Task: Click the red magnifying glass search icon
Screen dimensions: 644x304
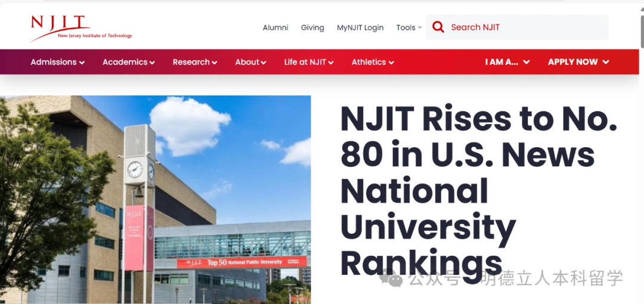Action: point(438,27)
